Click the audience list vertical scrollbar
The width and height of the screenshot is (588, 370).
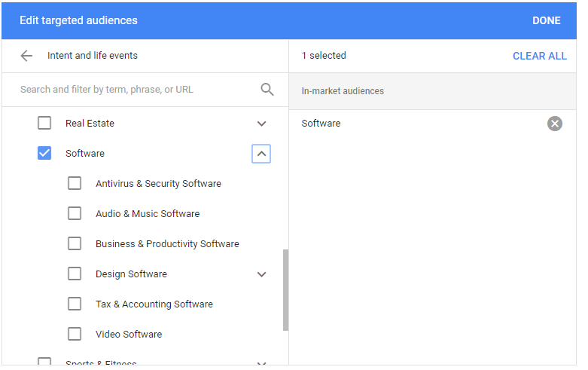tap(286, 290)
